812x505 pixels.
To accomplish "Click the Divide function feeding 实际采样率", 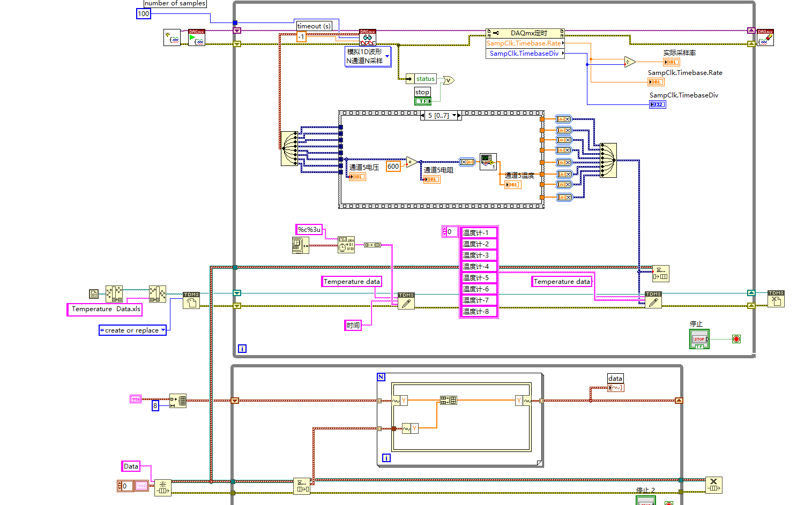I will pyautogui.click(x=630, y=62).
